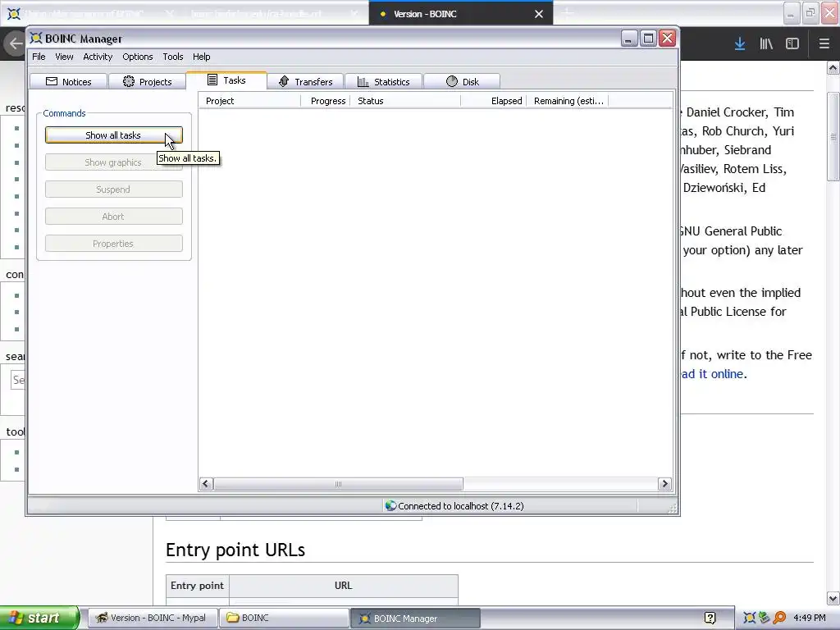Viewport: 840px width, 630px height.
Task: Click the connection globe icon in status bar
Action: point(390,505)
